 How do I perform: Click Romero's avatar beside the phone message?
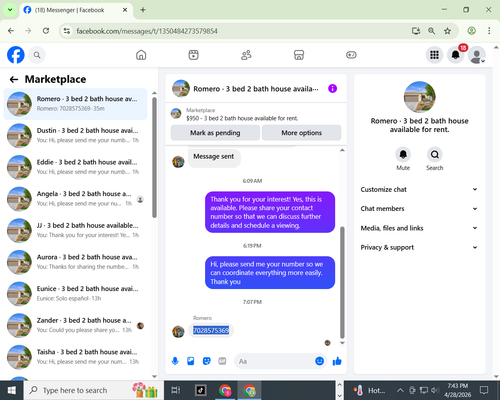178,331
